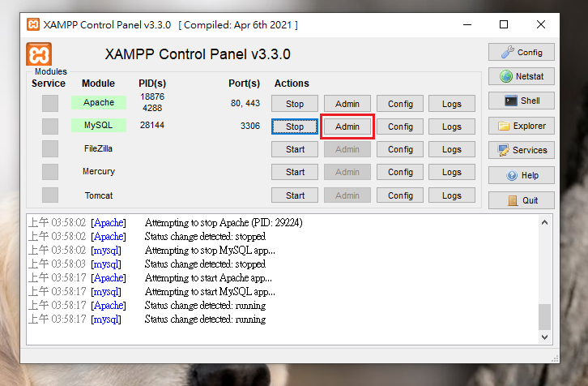Close the XAMPP Control Panel window
This screenshot has height=386, width=588.
541,25
